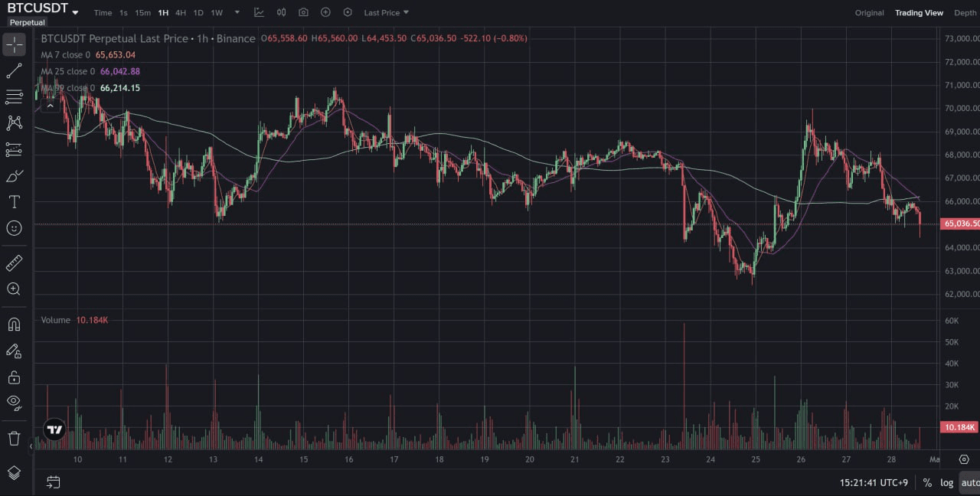Viewport: 980px width, 496px height.
Task: Click the 65,036.50 last price label
Action: [959, 224]
